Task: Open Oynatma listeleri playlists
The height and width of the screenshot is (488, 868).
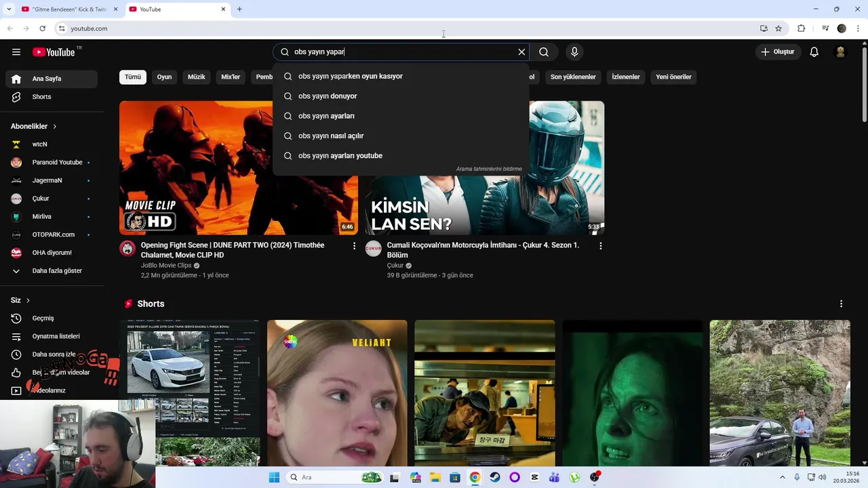Action: tap(52, 336)
